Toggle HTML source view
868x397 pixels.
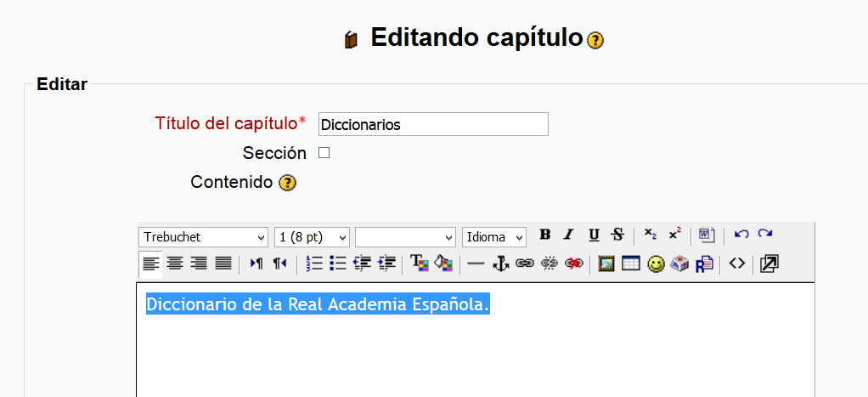click(x=737, y=264)
